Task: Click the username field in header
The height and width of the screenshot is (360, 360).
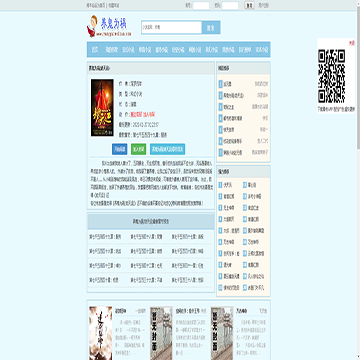Action: (201, 5)
